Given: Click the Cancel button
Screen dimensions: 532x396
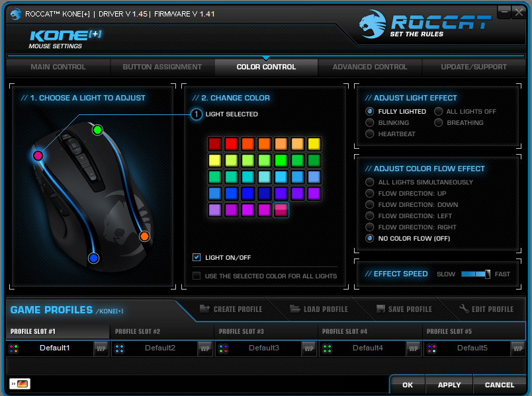Looking at the screenshot, I should point(500,385).
